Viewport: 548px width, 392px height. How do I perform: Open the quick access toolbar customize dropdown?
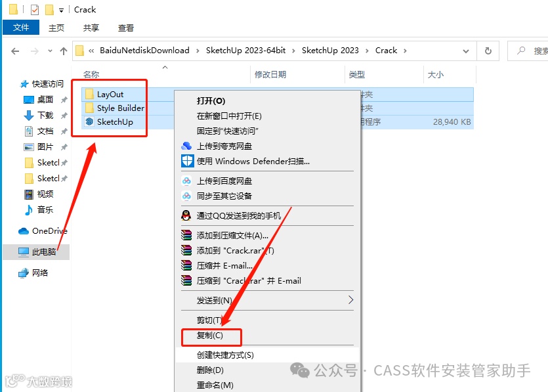click(61, 10)
